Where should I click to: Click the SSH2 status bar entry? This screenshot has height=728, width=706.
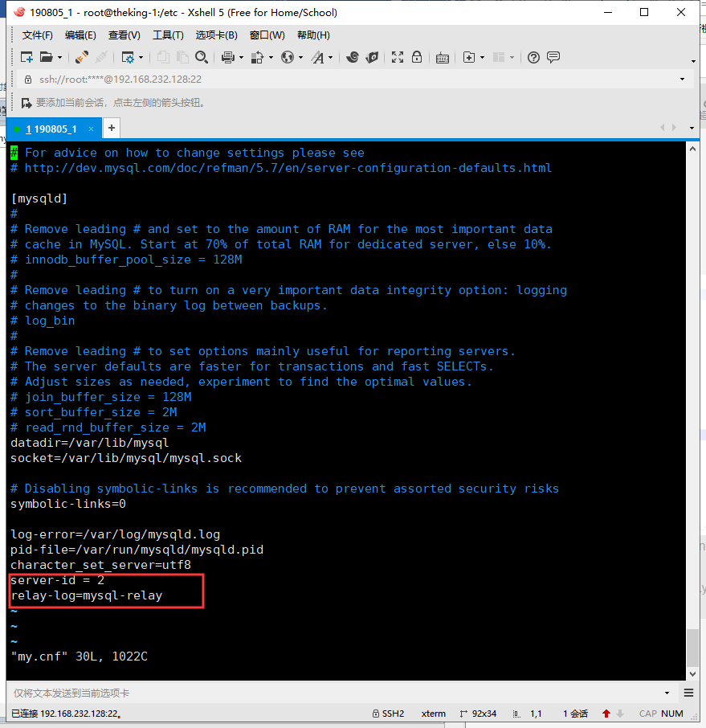coord(388,714)
